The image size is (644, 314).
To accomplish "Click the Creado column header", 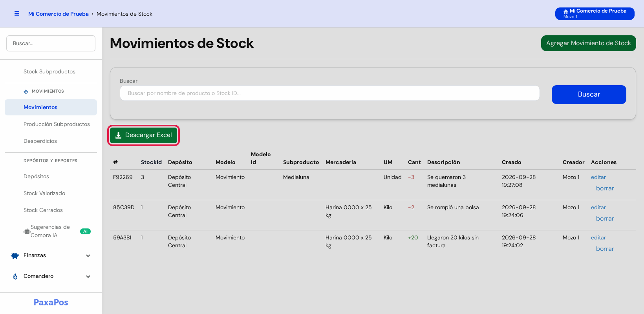I will point(511,162).
